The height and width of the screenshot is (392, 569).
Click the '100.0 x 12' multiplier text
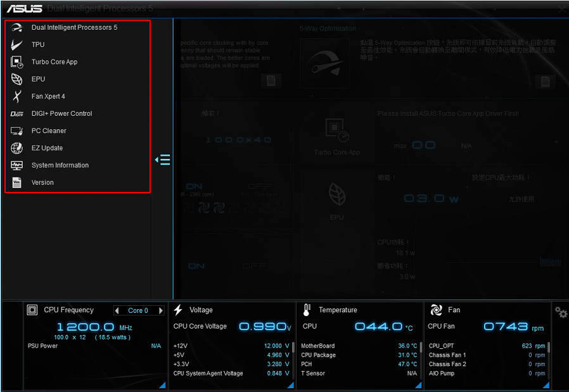tap(70, 338)
